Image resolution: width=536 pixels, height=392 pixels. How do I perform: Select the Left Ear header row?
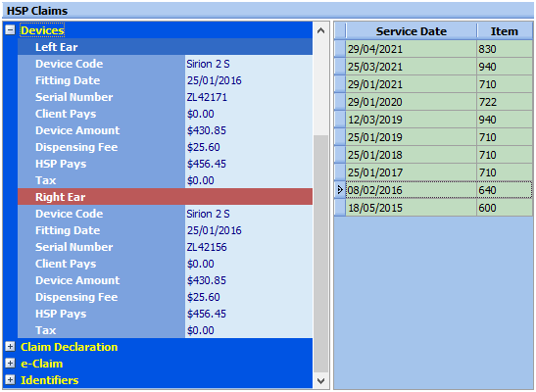point(165,47)
